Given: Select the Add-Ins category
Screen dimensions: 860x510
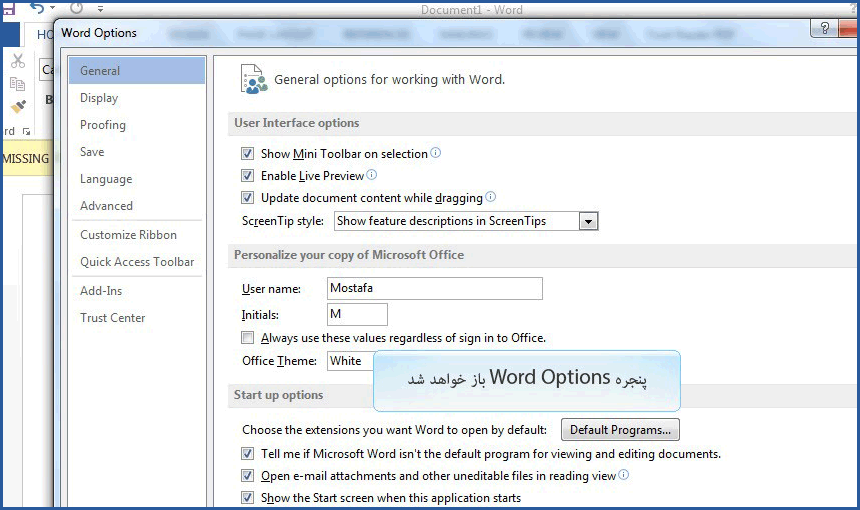Looking at the screenshot, I should click(137, 291).
